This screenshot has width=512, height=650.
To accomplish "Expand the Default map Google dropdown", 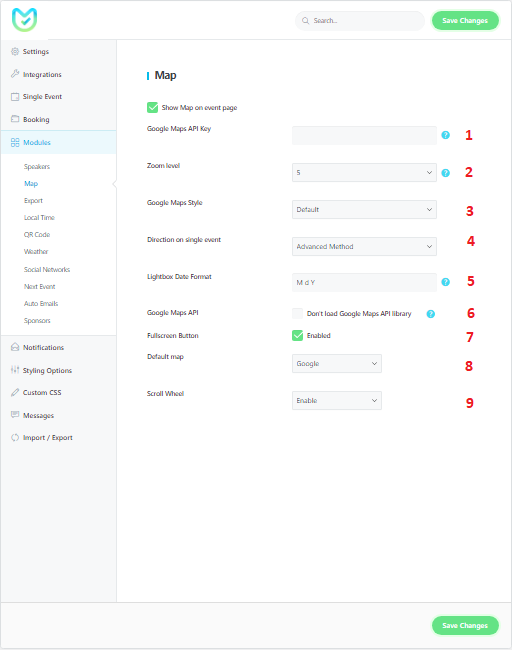I will tap(337, 364).
